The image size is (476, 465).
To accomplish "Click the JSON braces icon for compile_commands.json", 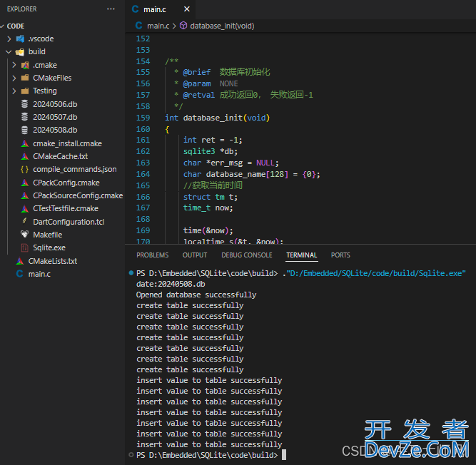I will click(x=24, y=169).
